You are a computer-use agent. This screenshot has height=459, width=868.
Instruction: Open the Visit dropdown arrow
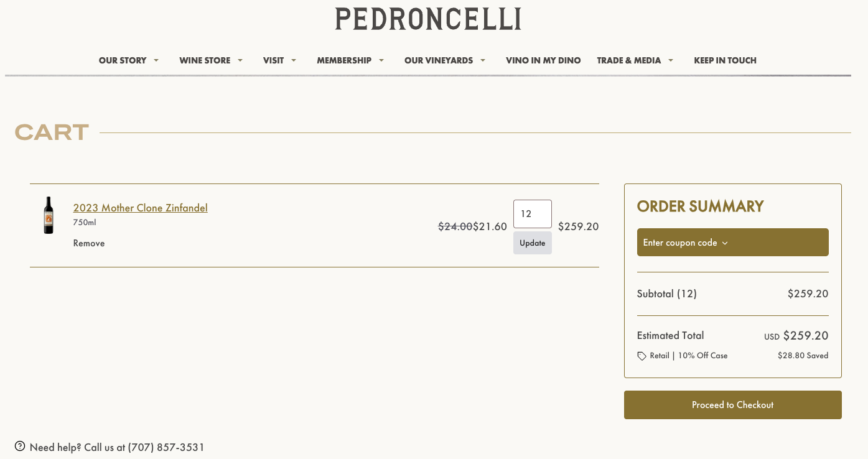click(x=294, y=60)
